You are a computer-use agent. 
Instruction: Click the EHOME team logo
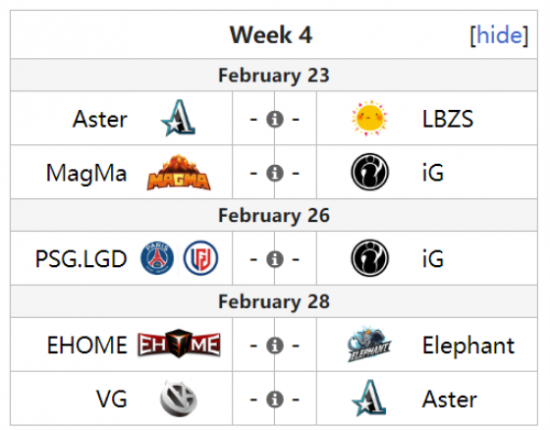click(x=179, y=344)
